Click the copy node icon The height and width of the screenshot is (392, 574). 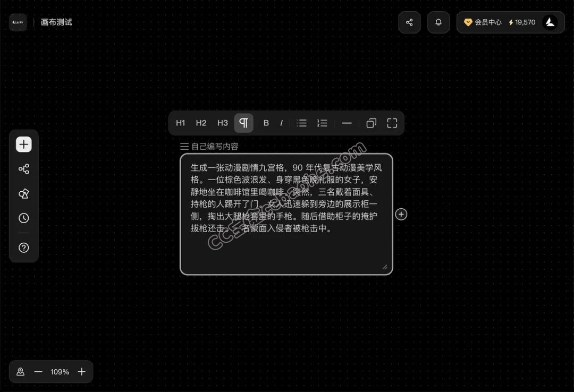(x=371, y=123)
